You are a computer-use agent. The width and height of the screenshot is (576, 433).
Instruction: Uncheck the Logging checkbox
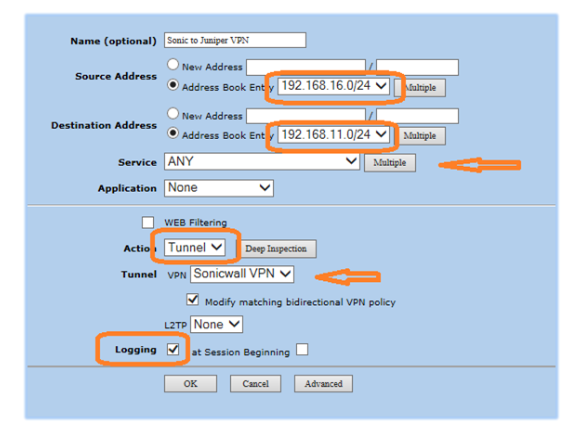pos(173,349)
